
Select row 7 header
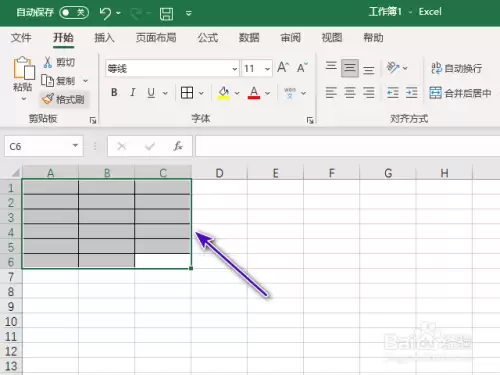[11, 277]
